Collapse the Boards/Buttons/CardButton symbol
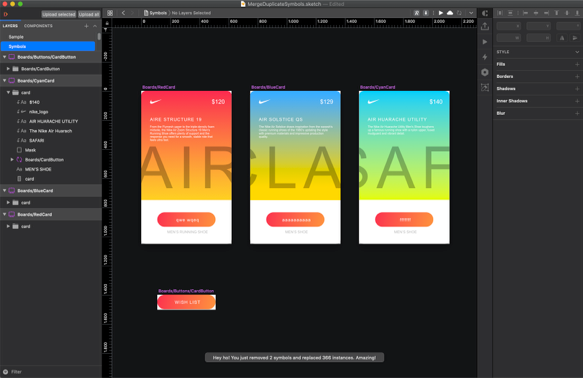This screenshot has width=583, height=378. tap(4, 57)
